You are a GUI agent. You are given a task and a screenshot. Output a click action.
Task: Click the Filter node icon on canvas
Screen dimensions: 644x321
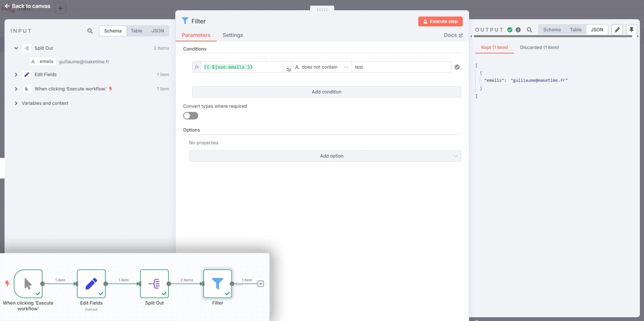click(x=217, y=284)
